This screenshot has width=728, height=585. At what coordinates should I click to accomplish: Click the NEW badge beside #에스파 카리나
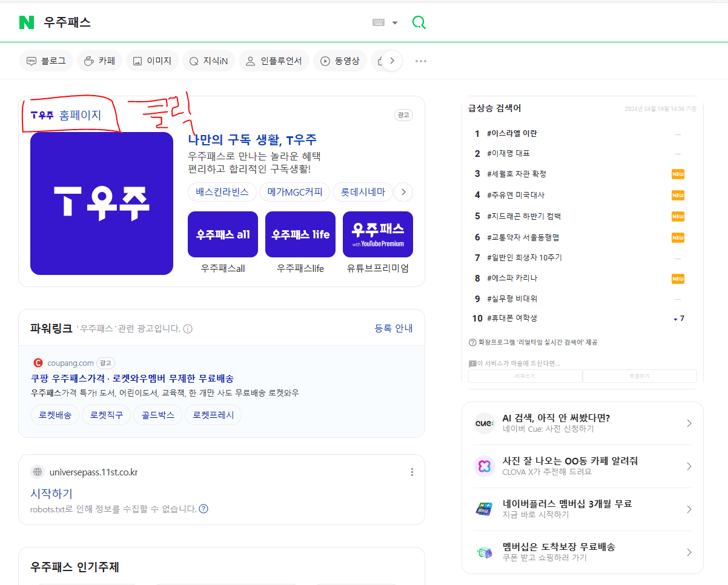tap(678, 279)
